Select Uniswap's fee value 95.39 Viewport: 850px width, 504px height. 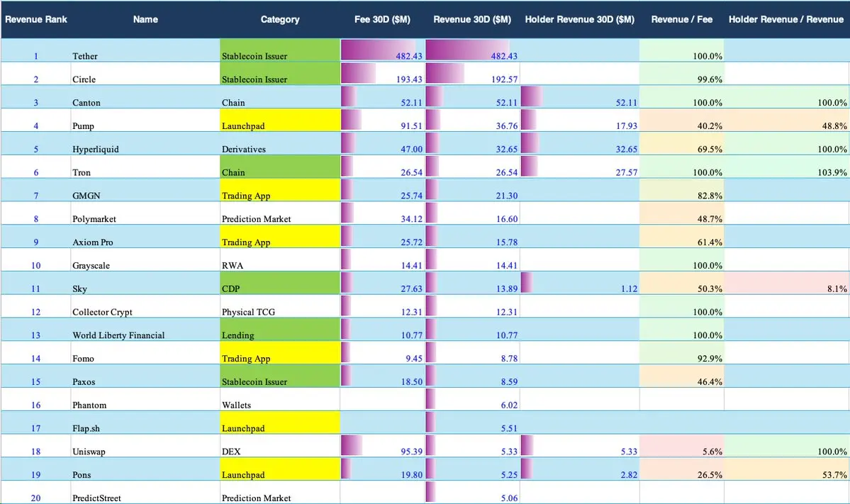(x=411, y=452)
